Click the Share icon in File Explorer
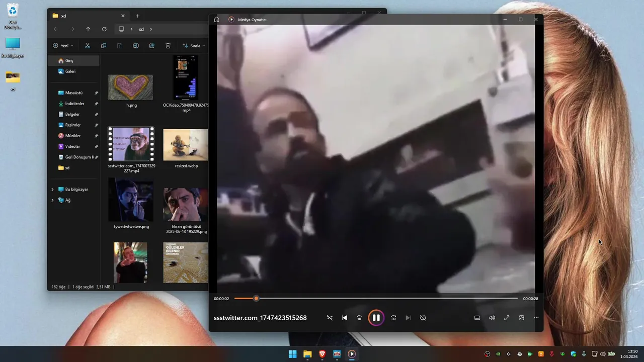 click(152, 46)
